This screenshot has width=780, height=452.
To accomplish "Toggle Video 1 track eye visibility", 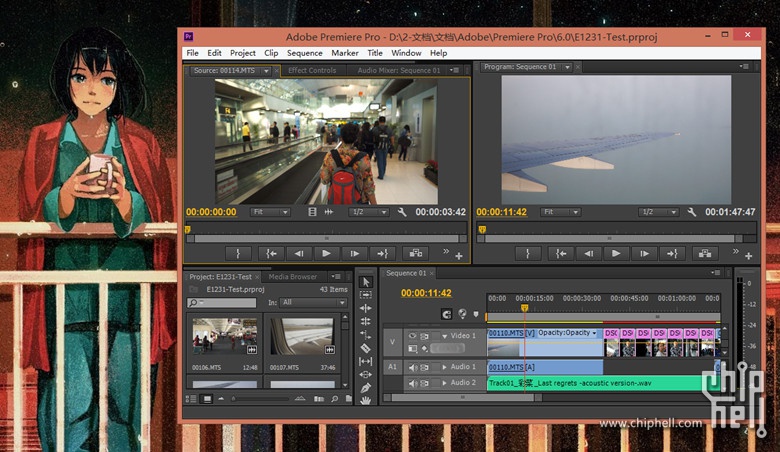I will (x=413, y=336).
